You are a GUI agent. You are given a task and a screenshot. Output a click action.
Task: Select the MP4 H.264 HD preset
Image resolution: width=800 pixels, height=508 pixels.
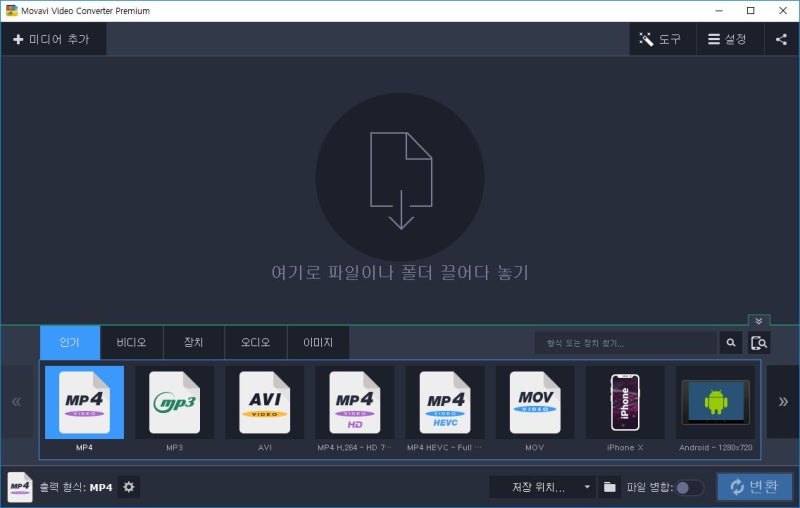point(355,402)
